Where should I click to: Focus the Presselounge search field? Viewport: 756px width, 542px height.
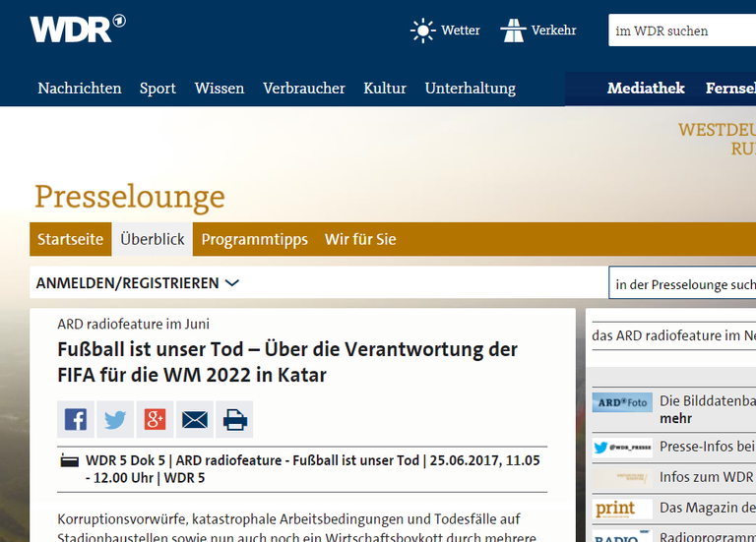pos(682,282)
